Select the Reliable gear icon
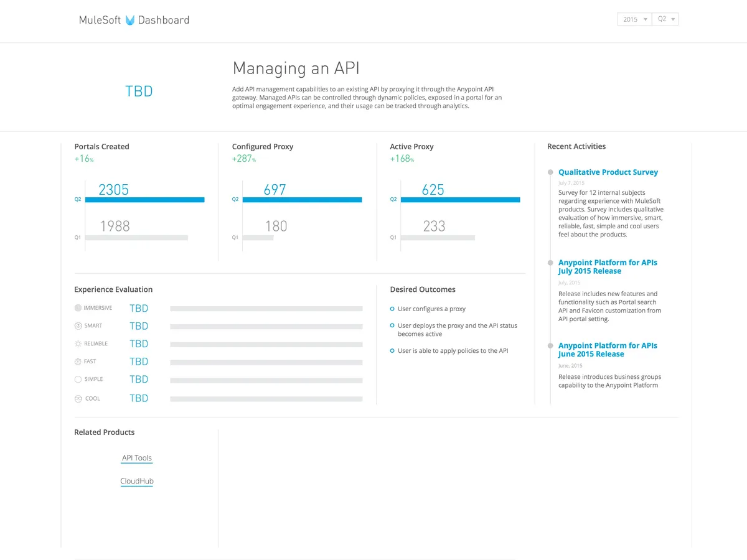The image size is (747, 560). [78, 343]
